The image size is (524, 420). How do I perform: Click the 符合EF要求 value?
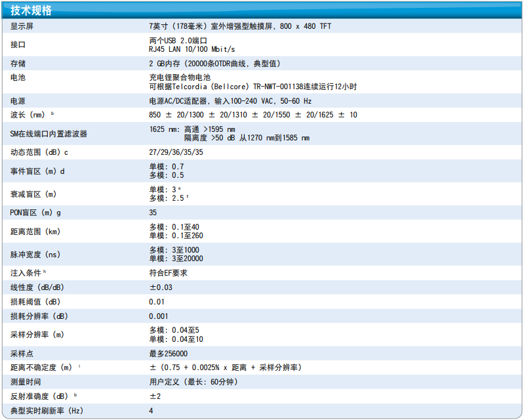click(168, 273)
